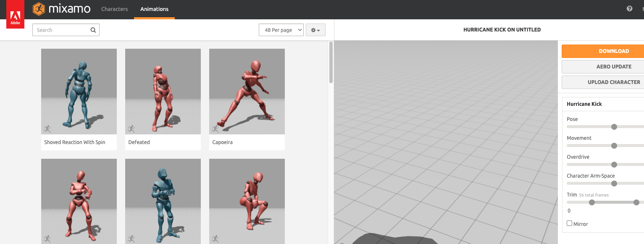Screen dimensions: 644x244
Task: Click the Adobe logo icon
Action: coord(15,15)
